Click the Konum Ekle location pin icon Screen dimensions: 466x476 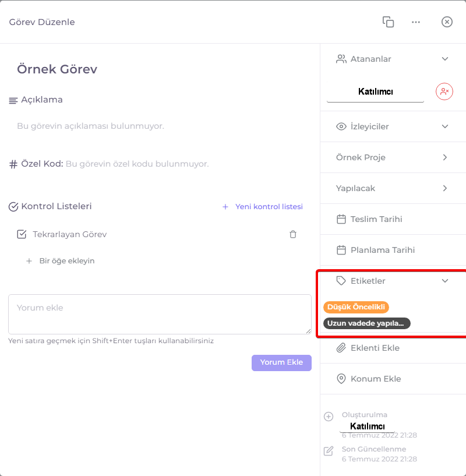341,379
